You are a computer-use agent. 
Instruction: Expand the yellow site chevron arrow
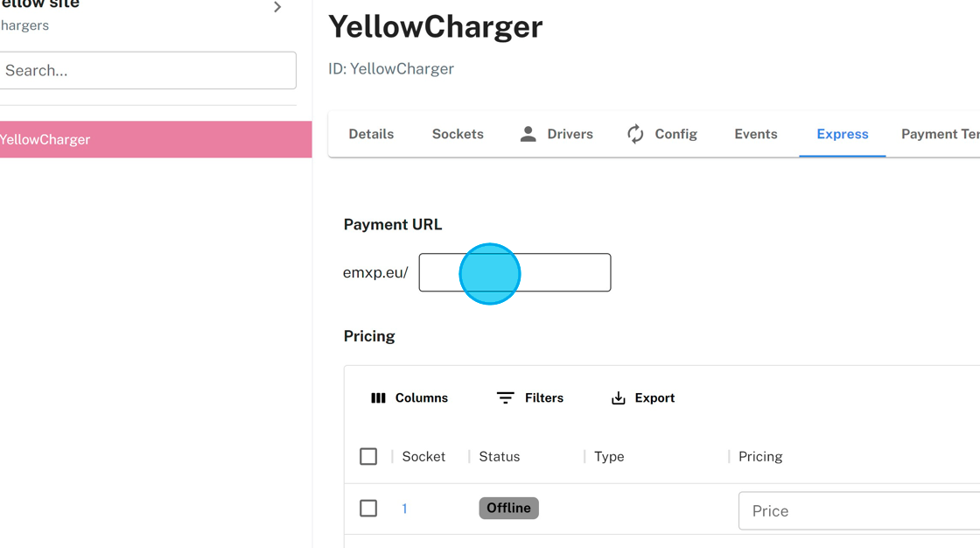277,8
